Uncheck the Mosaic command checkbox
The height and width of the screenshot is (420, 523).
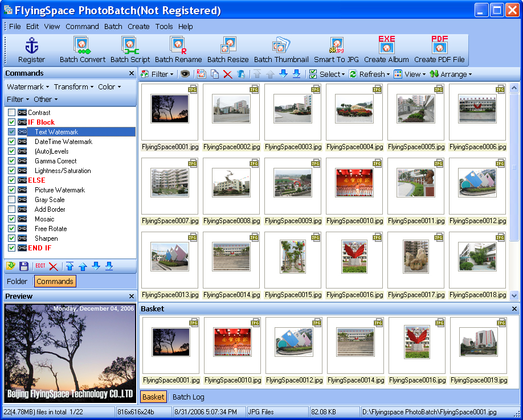tap(11, 219)
